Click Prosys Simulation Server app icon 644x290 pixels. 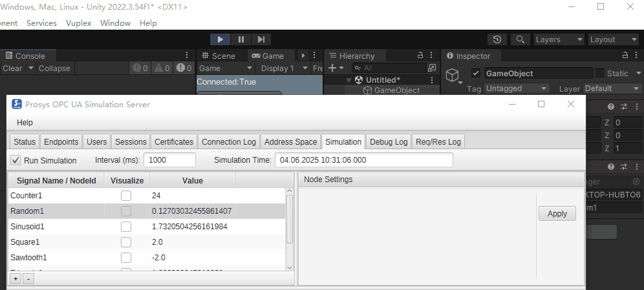click(16, 104)
